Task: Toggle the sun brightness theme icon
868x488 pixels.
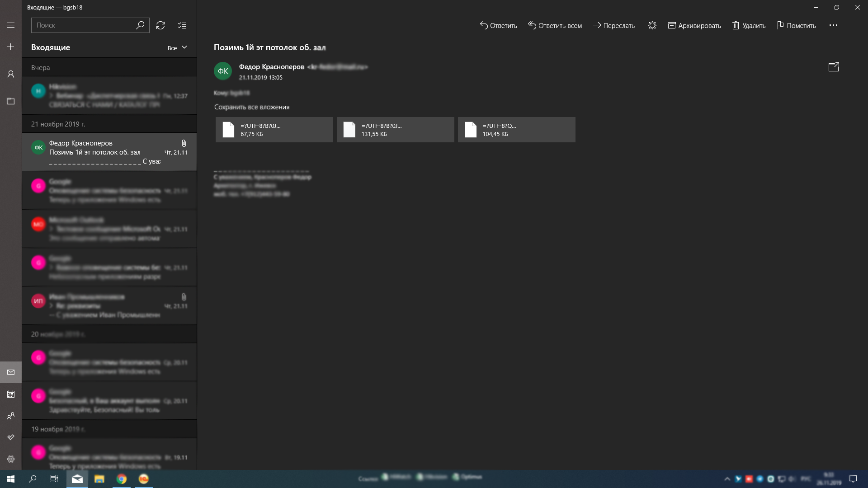Action: point(652,25)
